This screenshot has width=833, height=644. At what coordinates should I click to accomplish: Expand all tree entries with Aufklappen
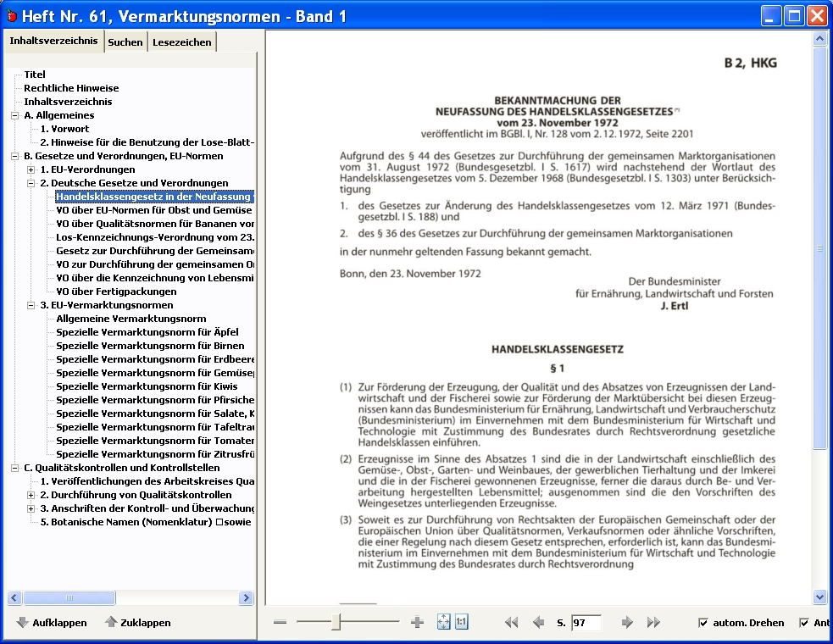click(52, 622)
